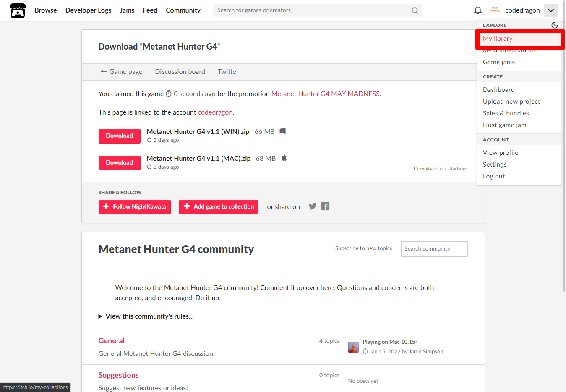Choose Host game jam

519,125
